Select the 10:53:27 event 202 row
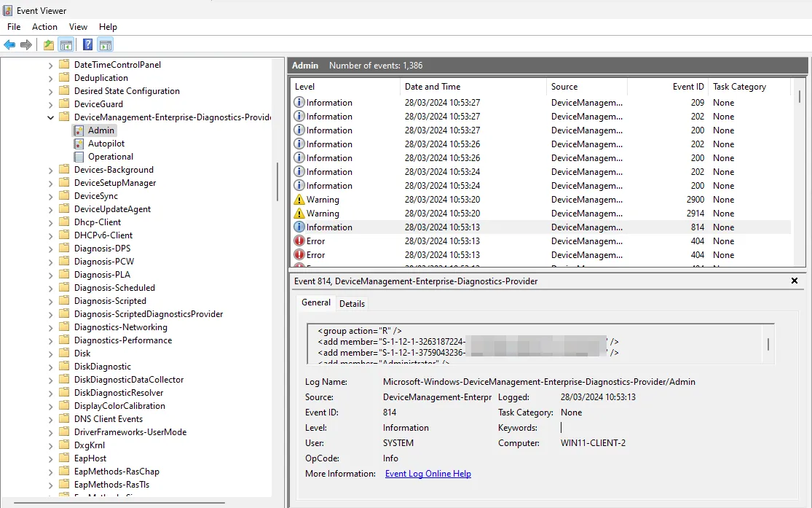 540,117
